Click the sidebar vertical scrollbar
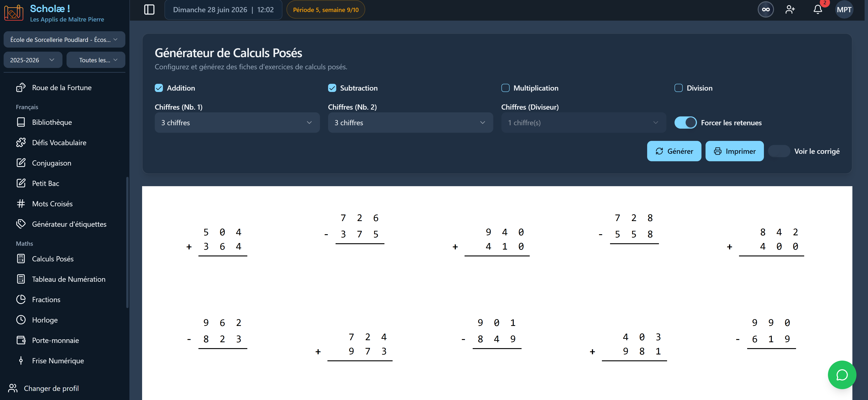 (127, 243)
